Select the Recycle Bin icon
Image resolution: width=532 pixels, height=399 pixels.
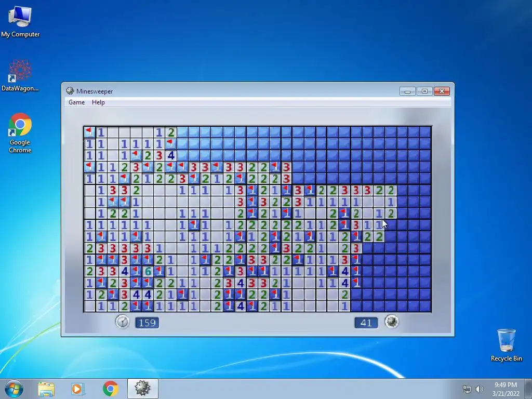pos(506,345)
